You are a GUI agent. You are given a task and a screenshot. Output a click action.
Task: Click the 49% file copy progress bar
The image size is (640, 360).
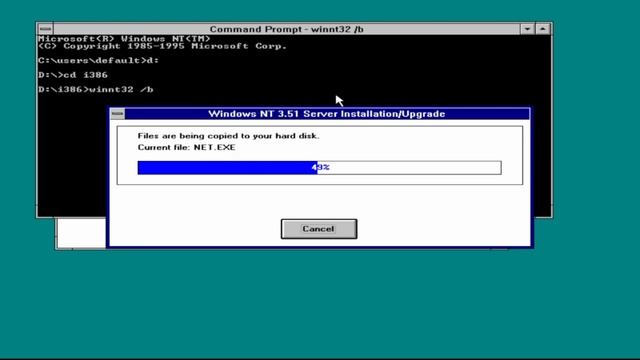(320, 168)
